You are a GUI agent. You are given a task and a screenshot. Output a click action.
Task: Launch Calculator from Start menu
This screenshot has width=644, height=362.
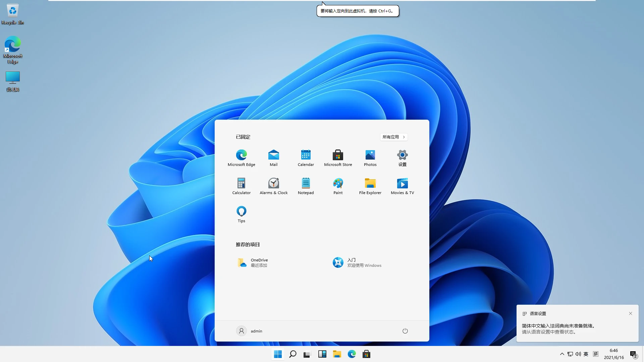pos(241,186)
